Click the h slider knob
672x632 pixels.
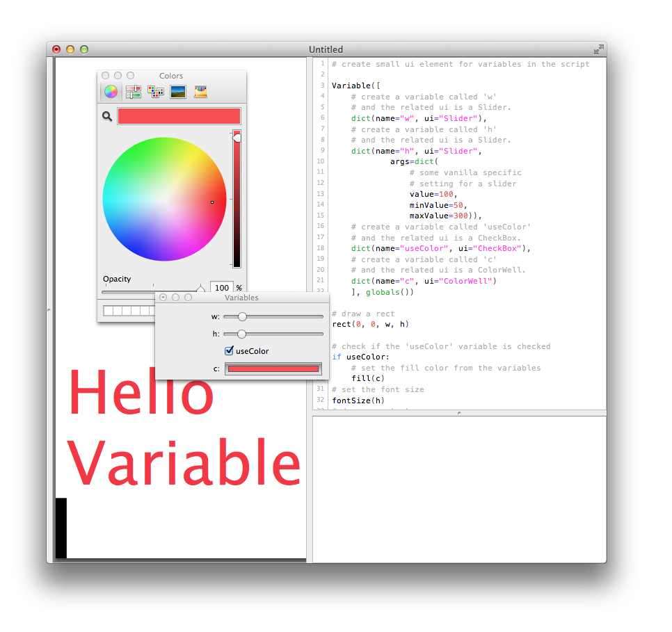241,334
